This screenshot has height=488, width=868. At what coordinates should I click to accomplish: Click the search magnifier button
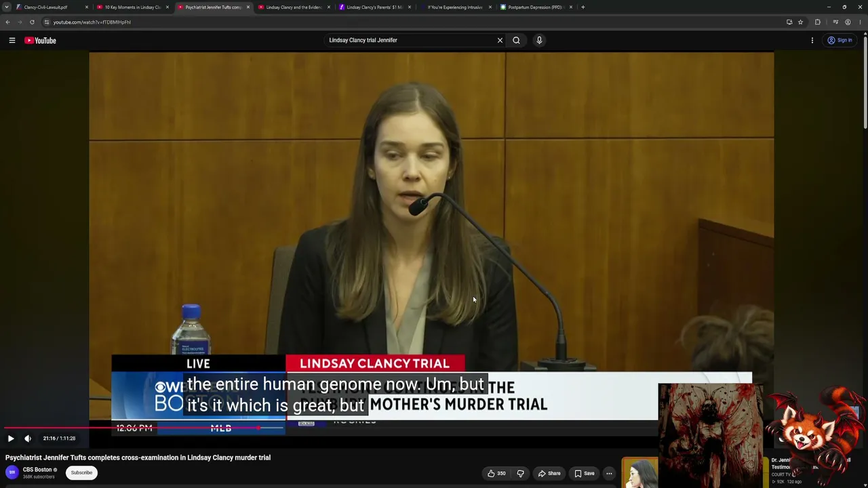[x=516, y=40]
